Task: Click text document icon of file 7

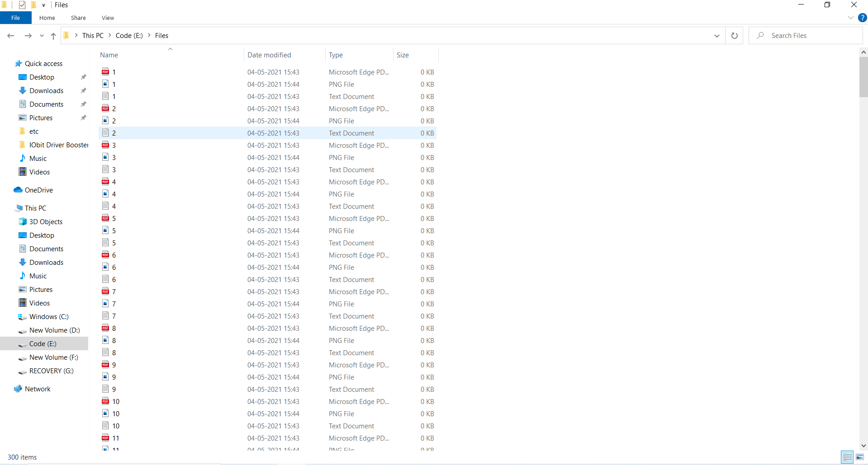Action: pyautogui.click(x=105, y=315)
